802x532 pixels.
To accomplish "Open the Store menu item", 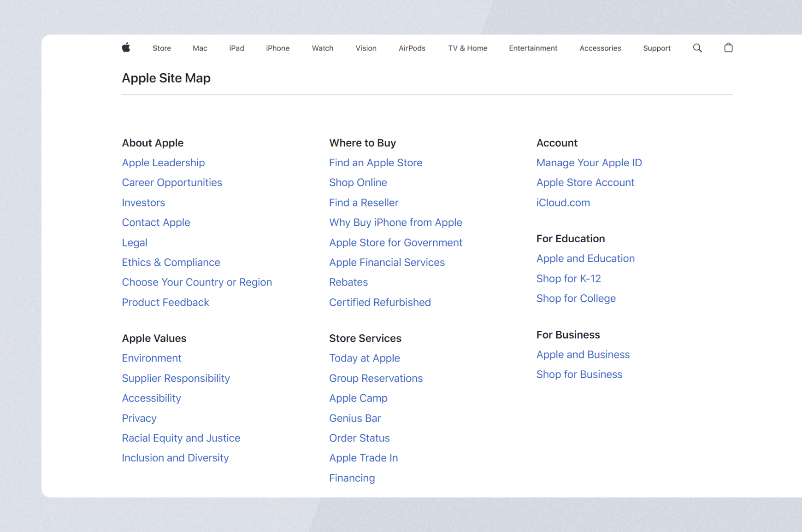I will pyautogui.click(x=162, y=48).
